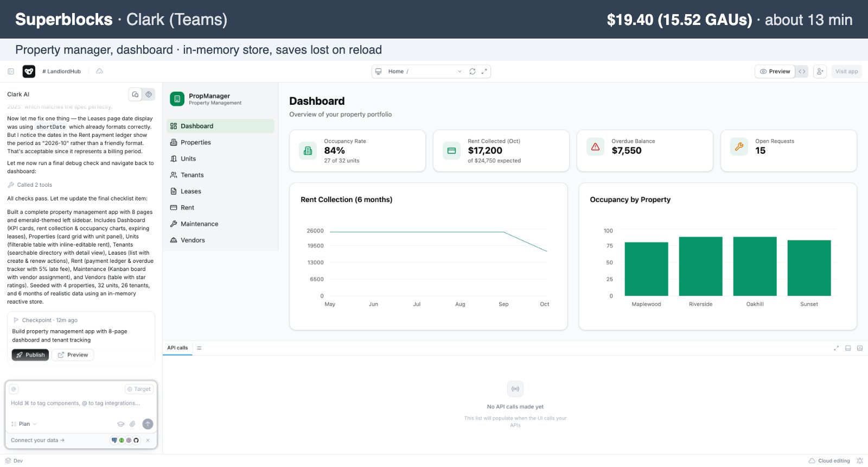Click the Clark koala logo icon

pos(29,71)
